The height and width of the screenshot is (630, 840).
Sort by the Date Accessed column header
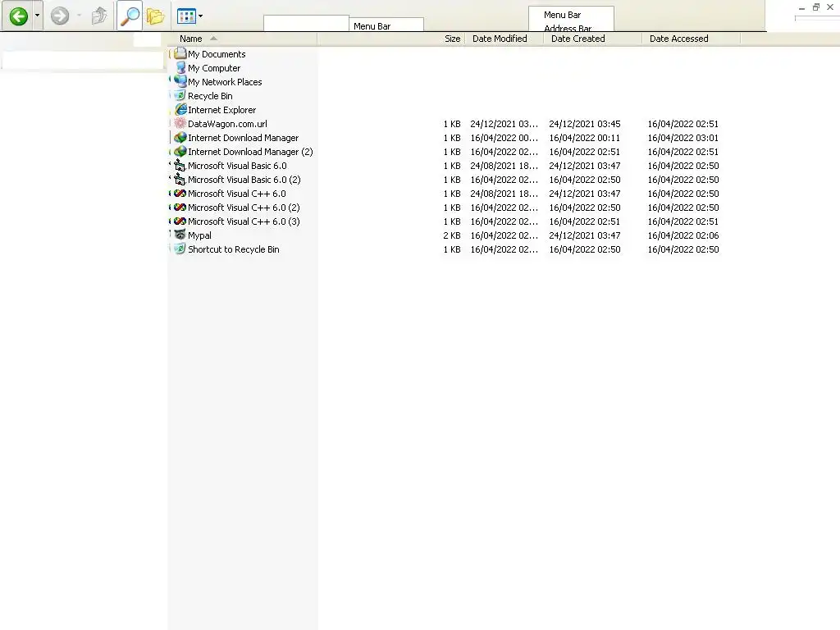[x=691, y=39]
